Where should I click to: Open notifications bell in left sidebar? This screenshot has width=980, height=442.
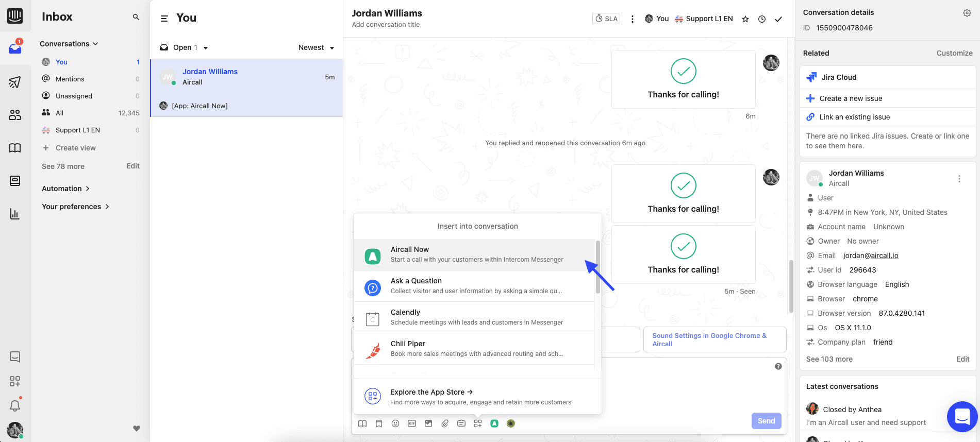point(15,406)
